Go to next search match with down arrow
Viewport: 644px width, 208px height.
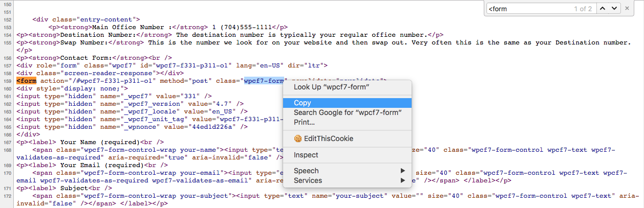614,9
